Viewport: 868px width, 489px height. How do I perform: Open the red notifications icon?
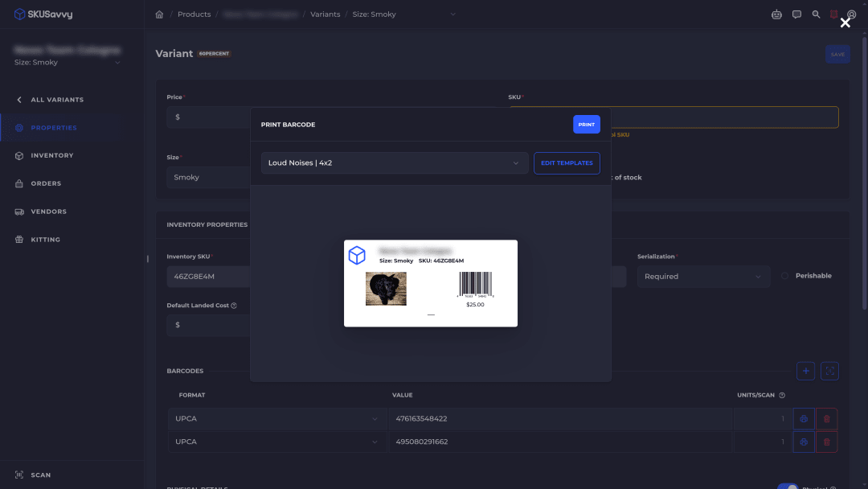[x=833, y=14]
